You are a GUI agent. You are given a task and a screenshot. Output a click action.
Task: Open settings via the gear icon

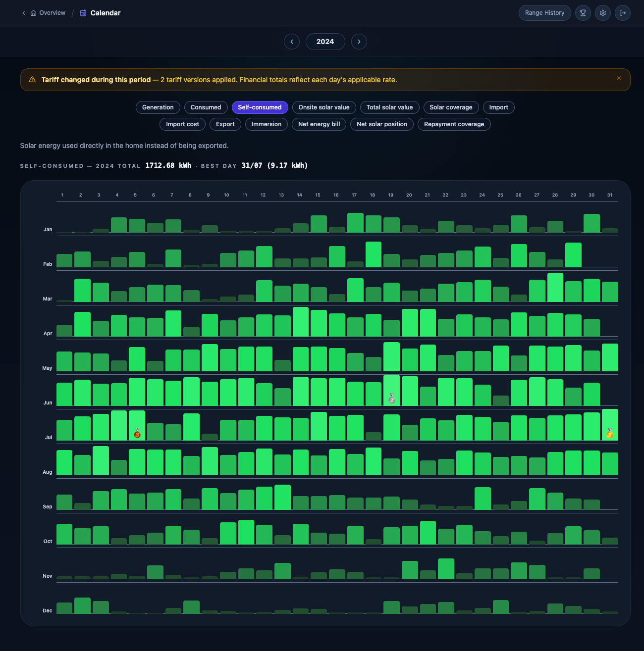(603, 13)
